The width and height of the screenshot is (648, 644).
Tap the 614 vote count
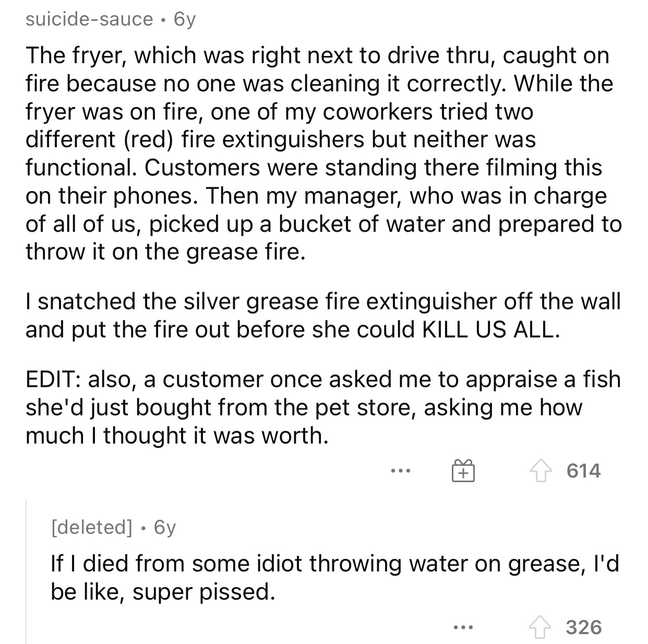pos(583,471)
